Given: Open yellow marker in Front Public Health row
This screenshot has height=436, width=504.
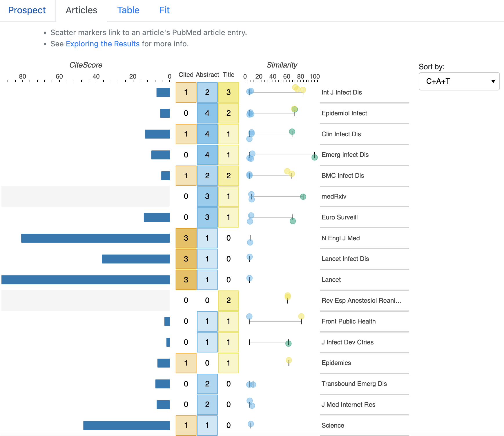Looking at the screenshot, I should click(x=301, y=316).
